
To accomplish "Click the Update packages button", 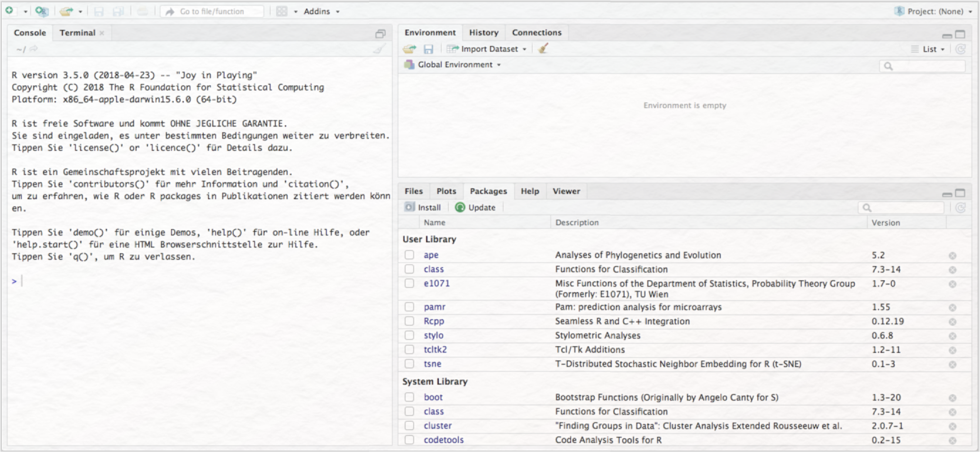I will [x=475, y=207].
